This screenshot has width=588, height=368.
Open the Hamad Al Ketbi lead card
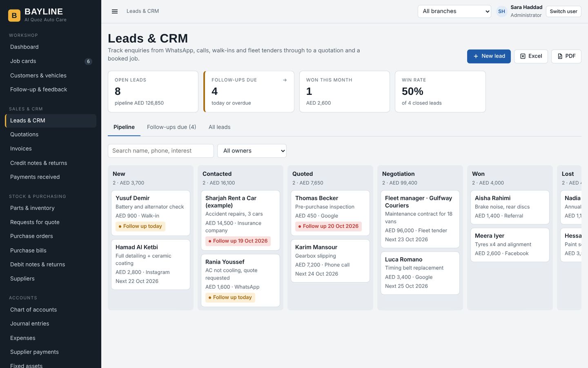151,265
